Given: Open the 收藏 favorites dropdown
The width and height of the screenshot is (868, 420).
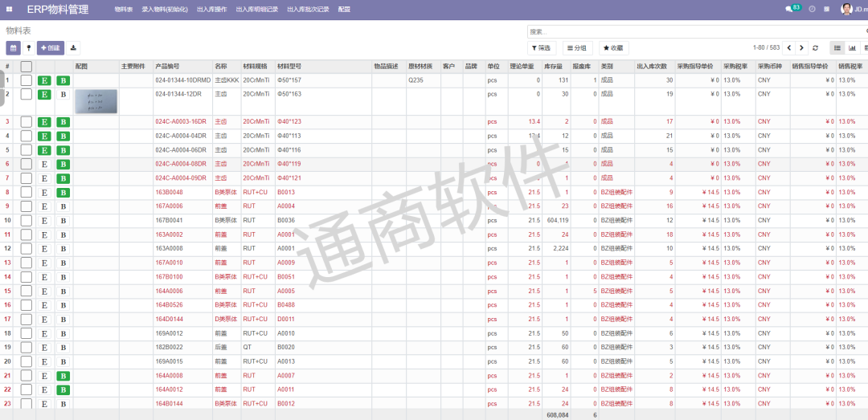Looking at the screenshot, I should [x=613, y=48].
